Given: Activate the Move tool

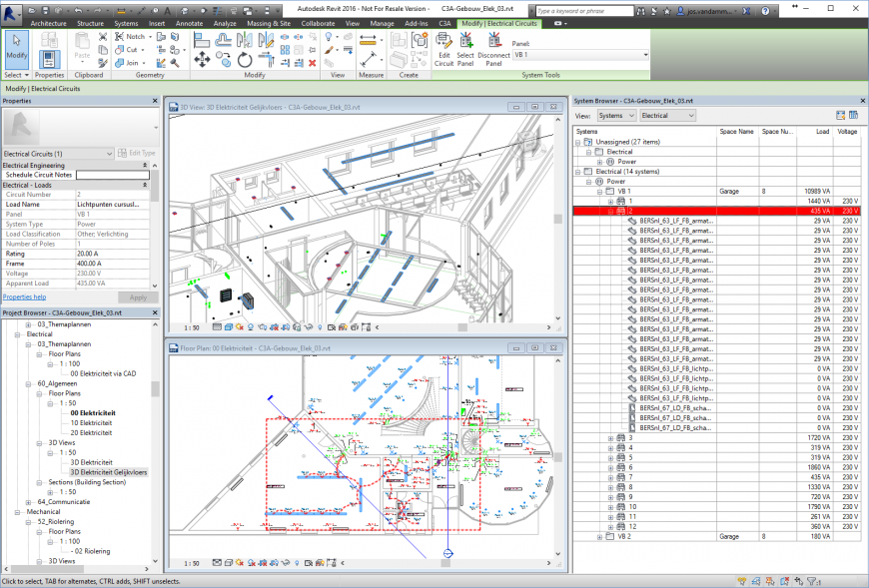Looking at the screenshot, I should [202, 59].
